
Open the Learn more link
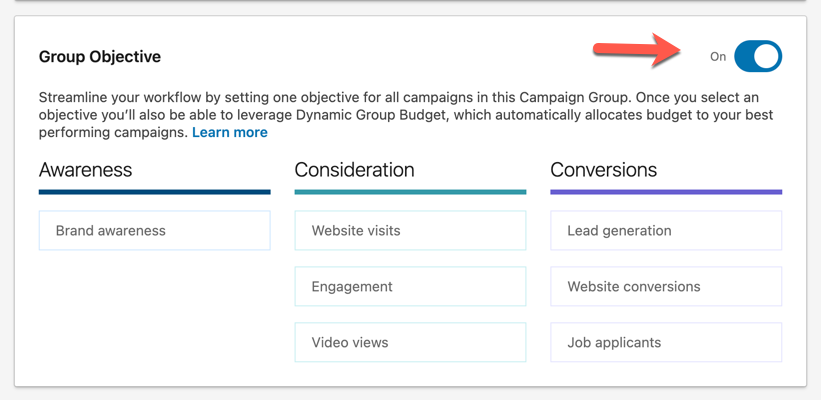tap(229, 132)
